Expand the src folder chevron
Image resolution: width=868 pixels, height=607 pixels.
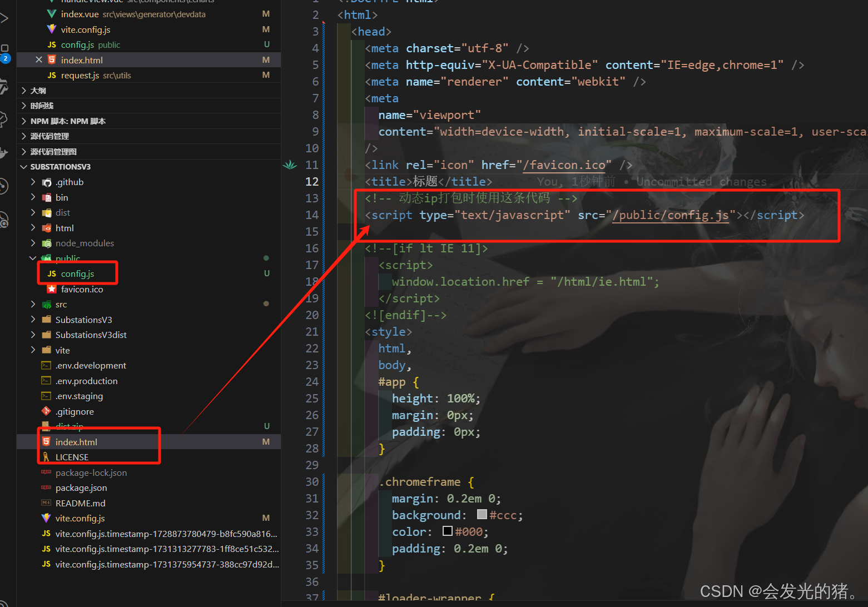33,304
